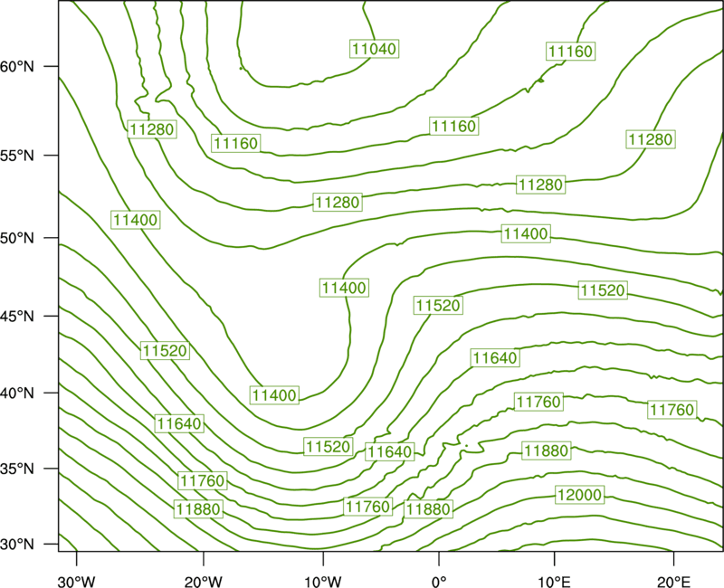Select the 20°E longitude axis label

pyautogui.click(x=673, y=581)
